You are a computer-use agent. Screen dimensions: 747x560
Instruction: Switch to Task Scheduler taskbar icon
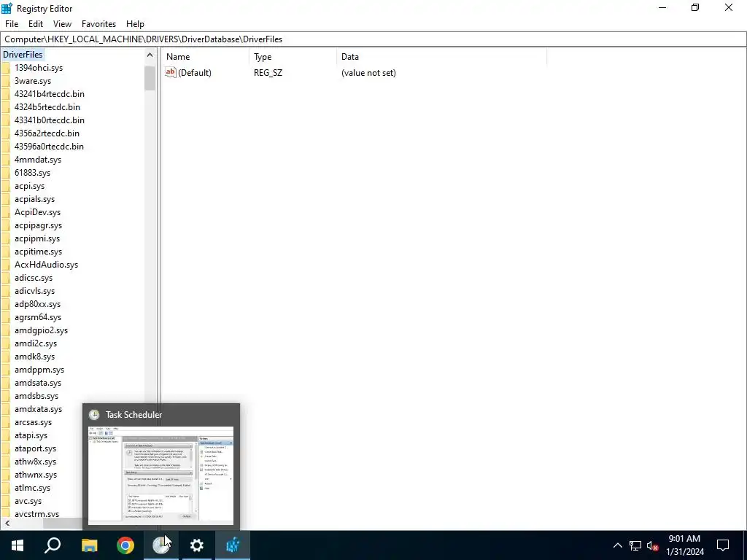161,545
